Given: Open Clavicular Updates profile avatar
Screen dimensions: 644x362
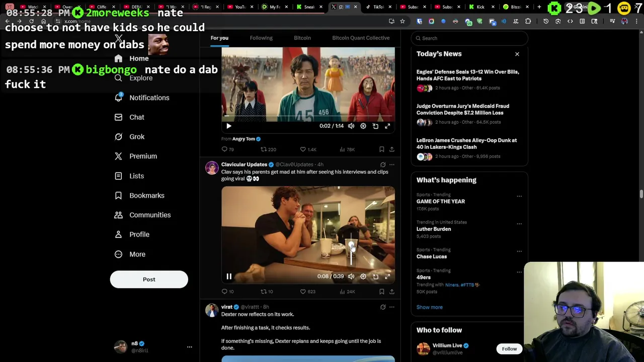Looking at the screenshot, I should point(212,168).
